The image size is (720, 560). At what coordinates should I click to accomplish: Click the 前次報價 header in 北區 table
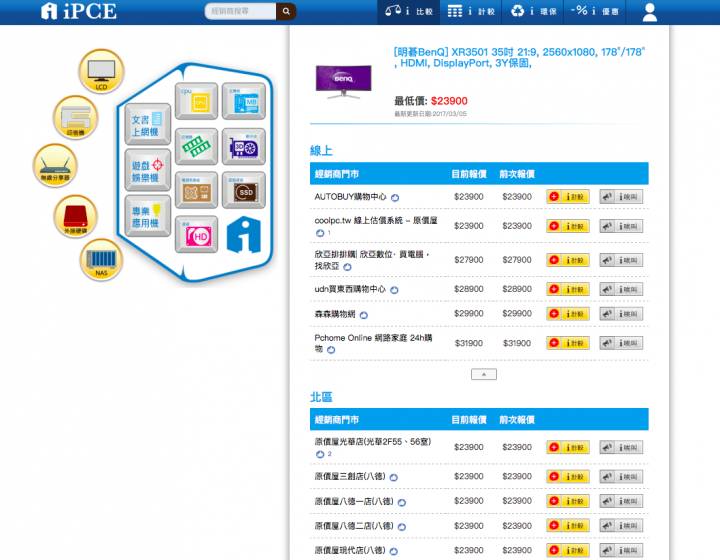[x=517, y=420]
